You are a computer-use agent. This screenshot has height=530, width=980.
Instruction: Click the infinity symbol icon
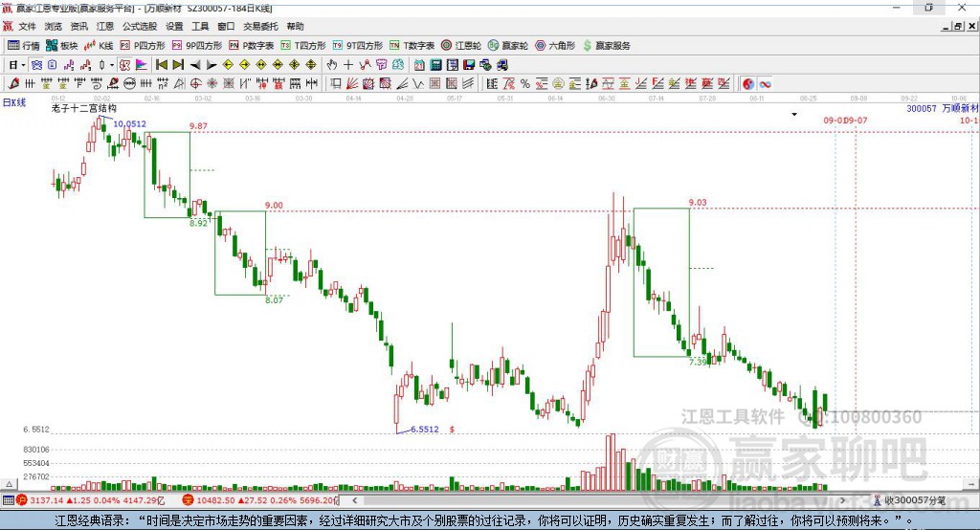point(765,84)
